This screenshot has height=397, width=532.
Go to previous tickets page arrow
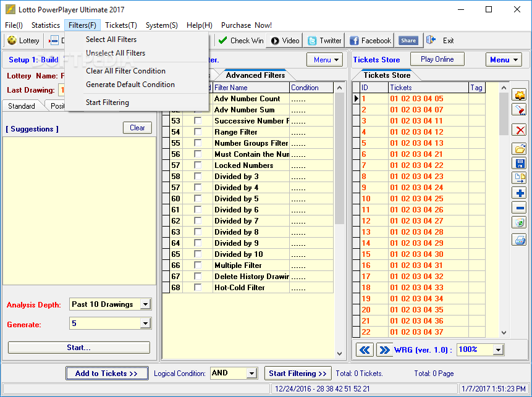(365, 350)
